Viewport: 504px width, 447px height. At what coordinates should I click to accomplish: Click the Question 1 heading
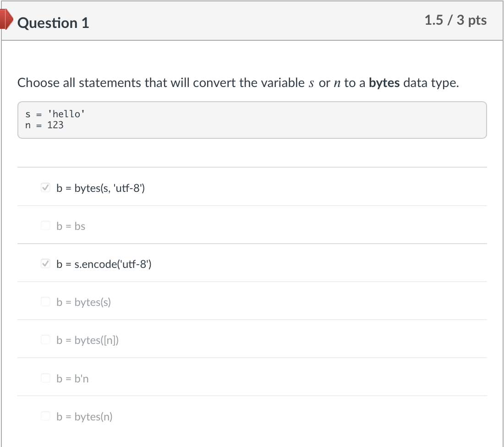pyautogui.click(x=53, y=22)
